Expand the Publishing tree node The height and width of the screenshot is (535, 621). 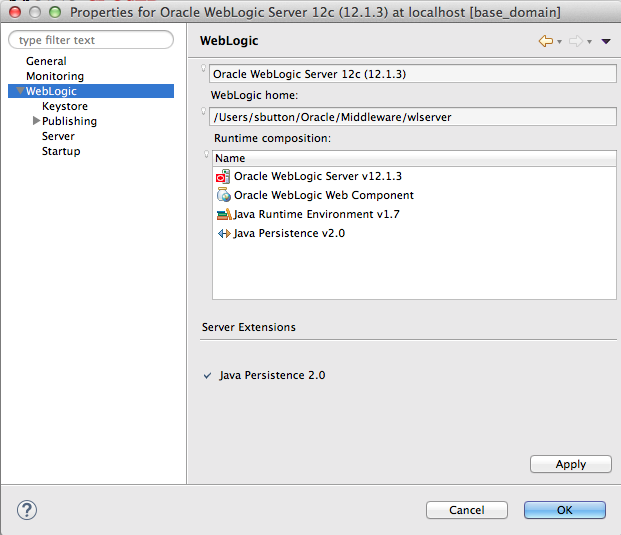(36, 120)
